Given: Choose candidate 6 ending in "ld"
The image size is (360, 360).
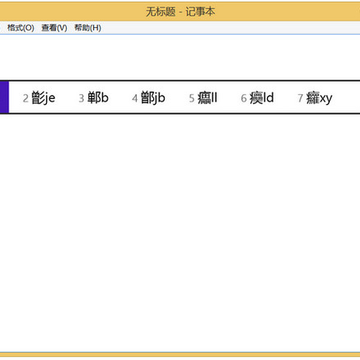Looking at the screenshot, I should click(x=257, y=98).
